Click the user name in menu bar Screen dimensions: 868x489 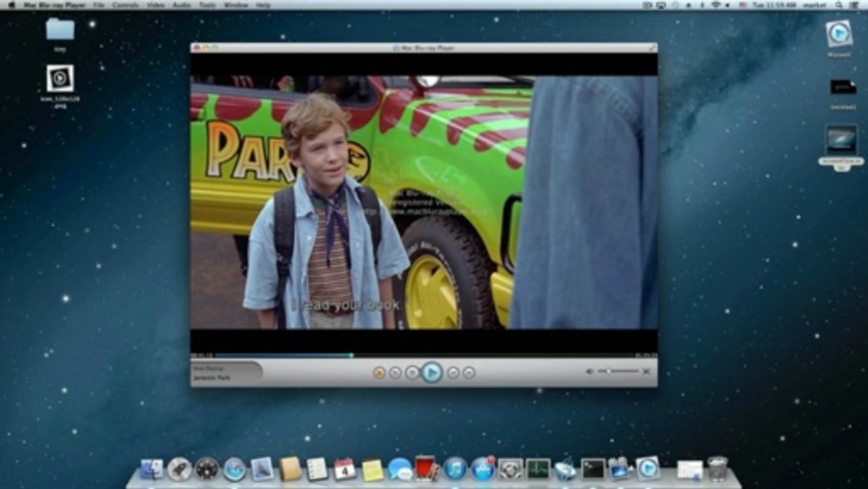click(814, 5)
